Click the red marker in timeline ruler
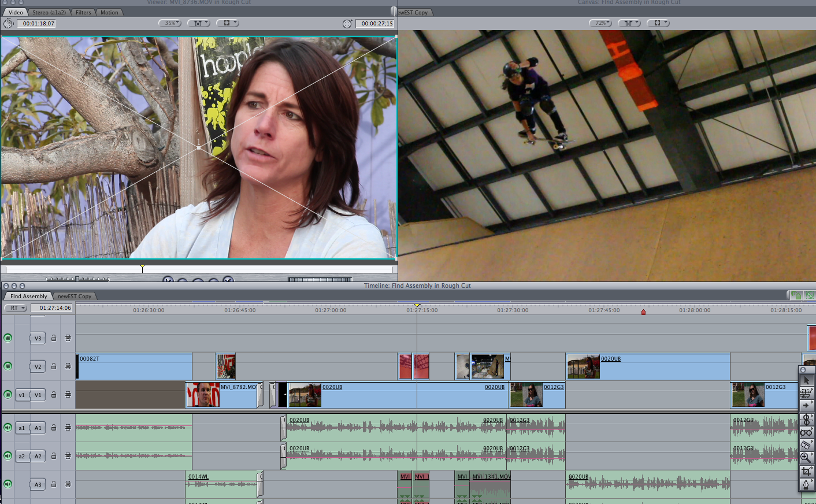The height and width of the screenshot is (504, 816). pos(643,312)
